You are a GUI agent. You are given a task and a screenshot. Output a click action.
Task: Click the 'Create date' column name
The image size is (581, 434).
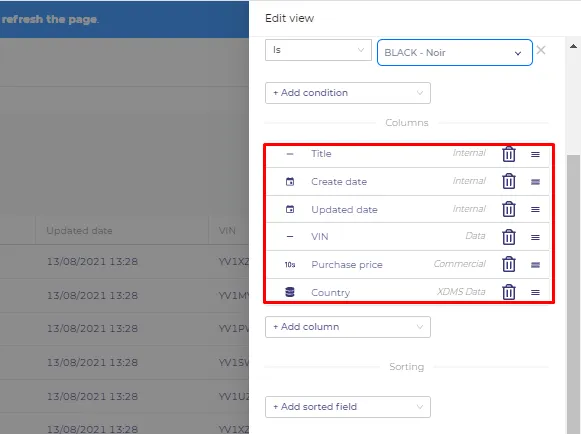(339, 182)
